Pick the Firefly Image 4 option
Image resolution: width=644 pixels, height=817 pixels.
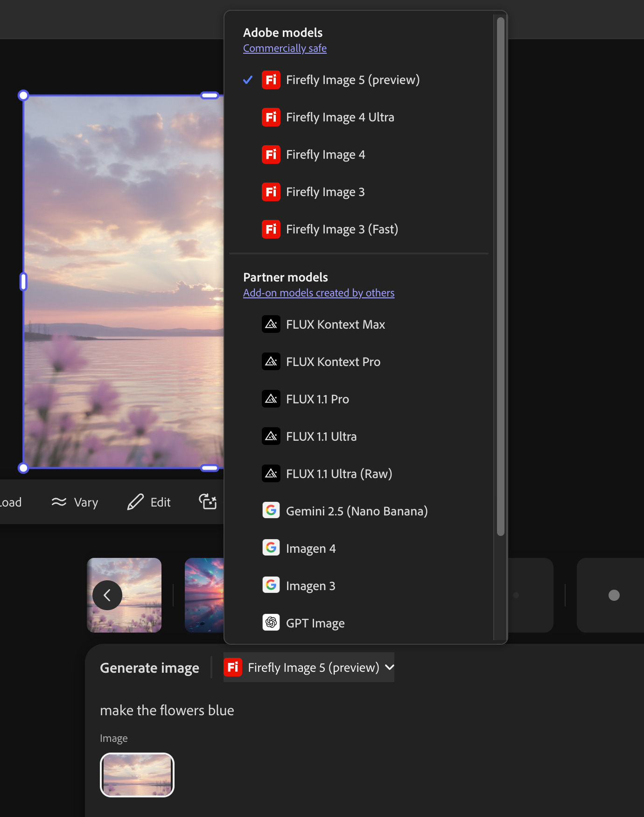click(358, 155)
